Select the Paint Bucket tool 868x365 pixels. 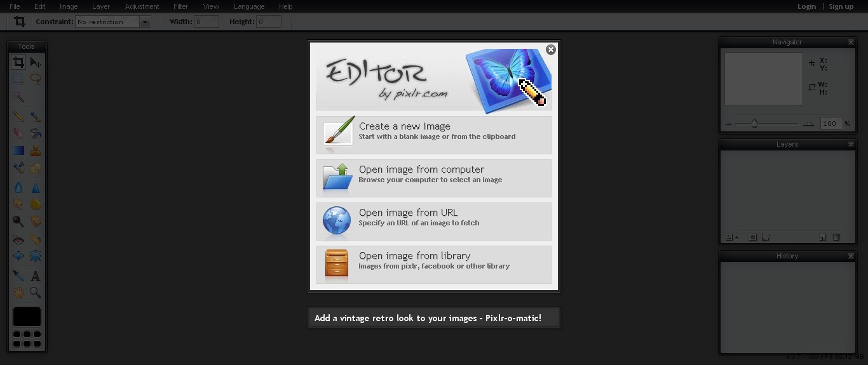(x=36, y=134)
